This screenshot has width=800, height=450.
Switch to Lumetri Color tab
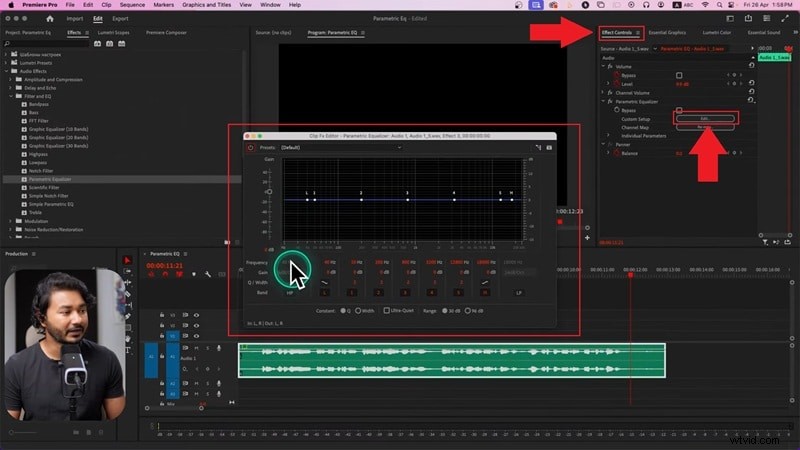[716, 33]
